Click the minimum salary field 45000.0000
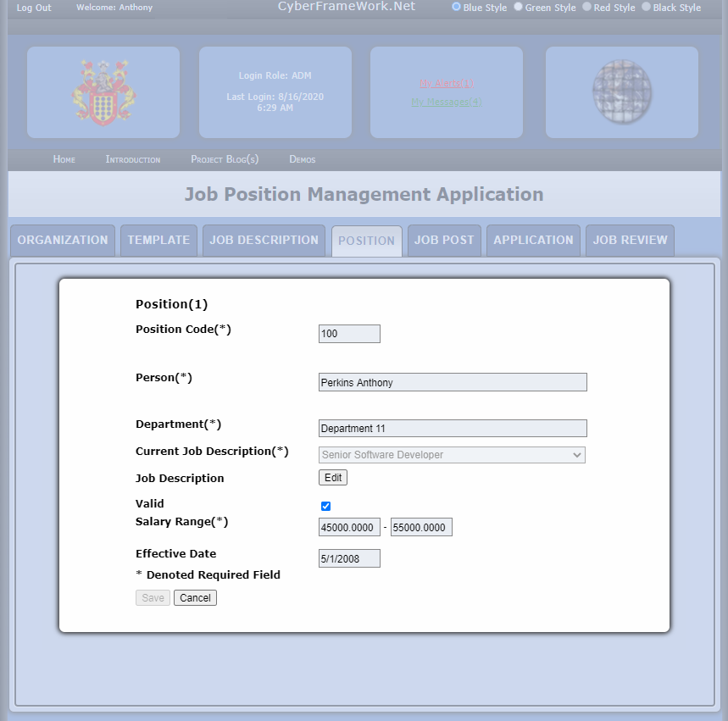Viewport: 728px width, 721px height. tap(349, 527)
